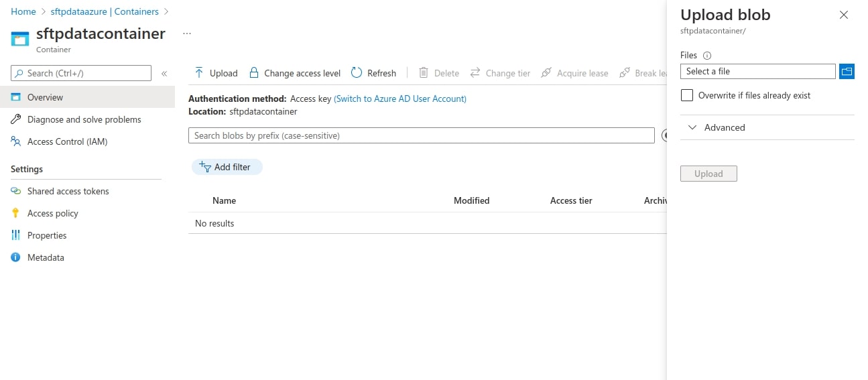The height and width of the screenshot is (380, 868).
Task: Click the Search blobs by prefix field
Action: click(421, 135)
